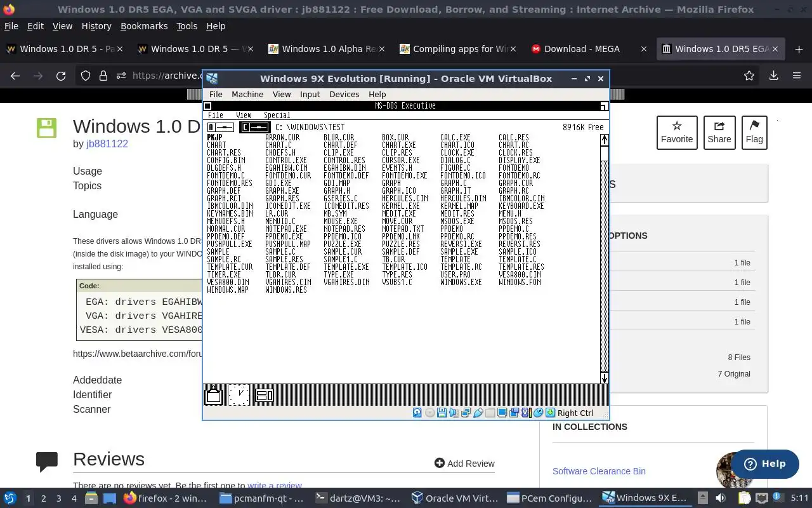This screenshot has width=812, height=508.
Task: Click the clipboard icon in system tray
Action: click(x=745, y=498)
